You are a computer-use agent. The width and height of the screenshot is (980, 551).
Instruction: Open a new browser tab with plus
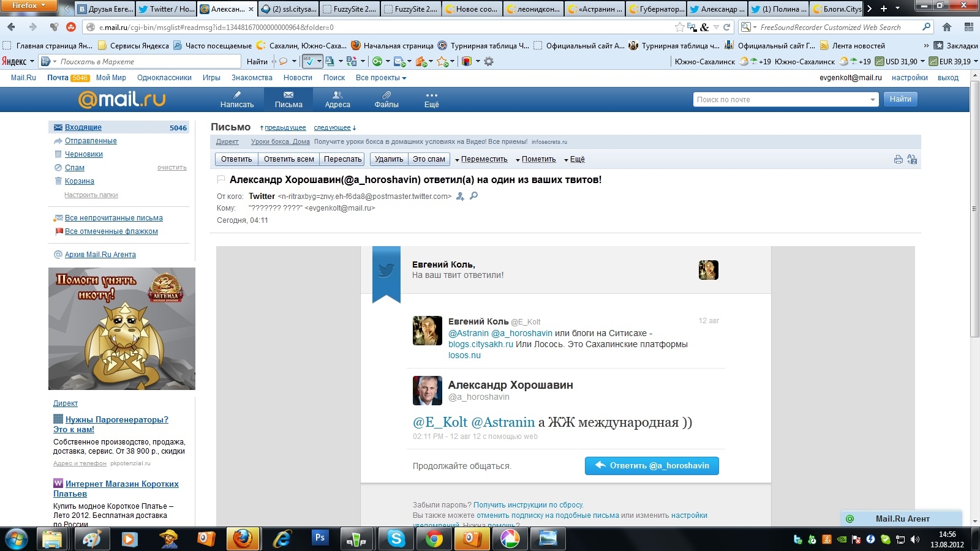point(884,9)
